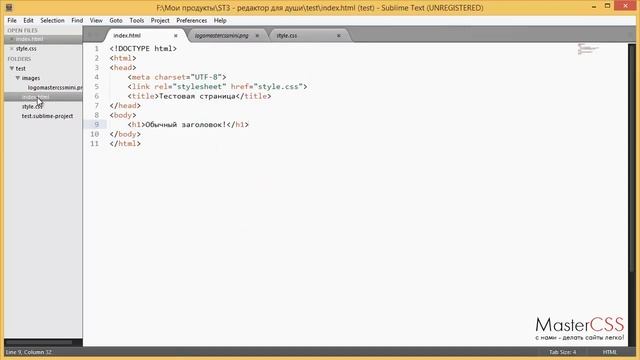
Task: Switch to the logomastercssmini.png tab
Action: click(x=222, y=36)
